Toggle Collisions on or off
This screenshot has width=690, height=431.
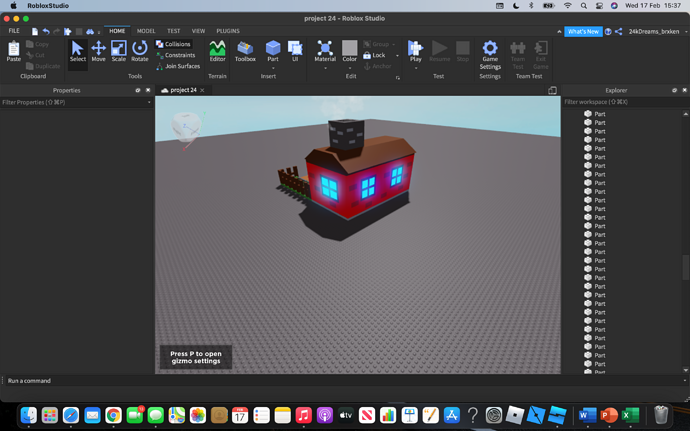[173, 44]
